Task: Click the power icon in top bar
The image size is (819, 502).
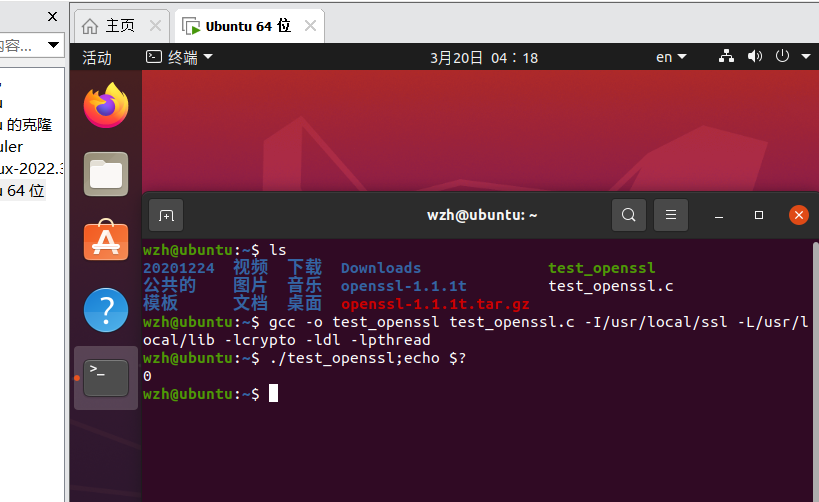Action: tap(782, 56)
